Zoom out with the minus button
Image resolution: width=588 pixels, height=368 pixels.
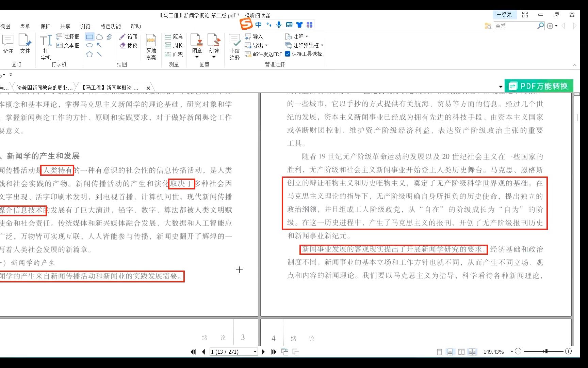coord(518,351)
